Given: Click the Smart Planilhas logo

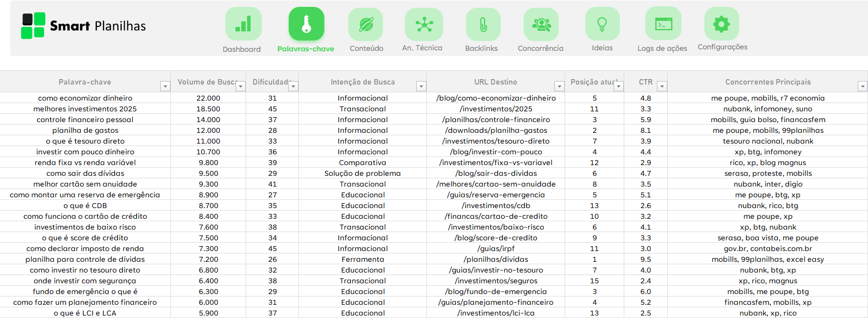Looking at the screenshot, I should [84, 26].
